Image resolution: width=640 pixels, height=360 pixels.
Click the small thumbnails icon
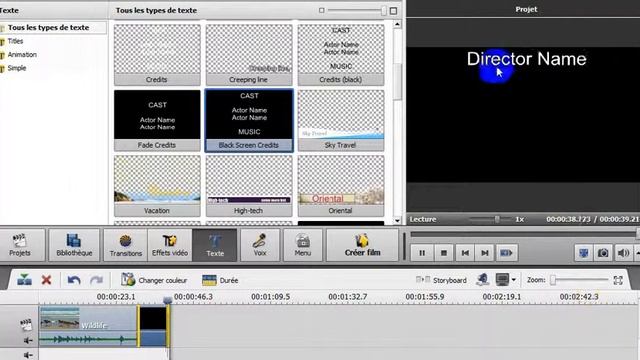[322, 11]
